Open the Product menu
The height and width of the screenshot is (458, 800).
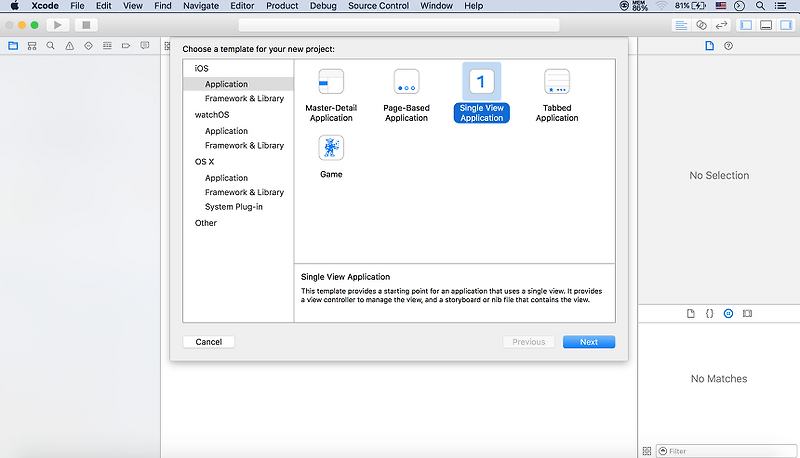(x=282, y=6)
